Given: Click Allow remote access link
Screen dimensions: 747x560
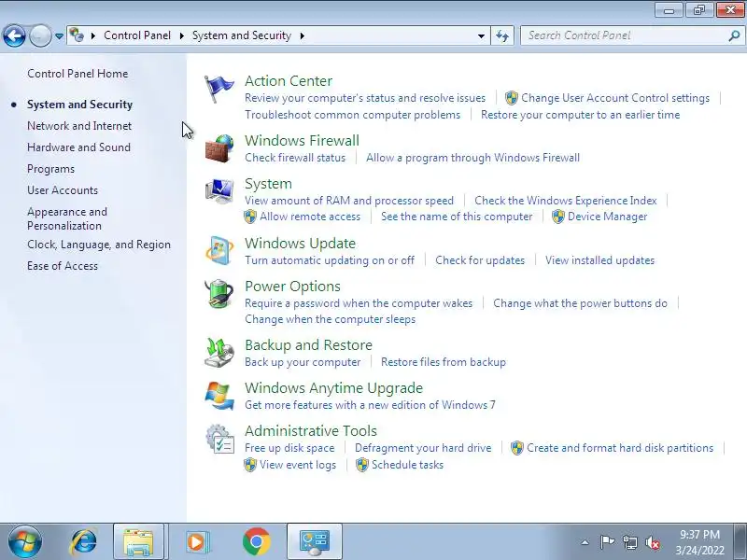Looking at the screenshot, I should (310, 217).
